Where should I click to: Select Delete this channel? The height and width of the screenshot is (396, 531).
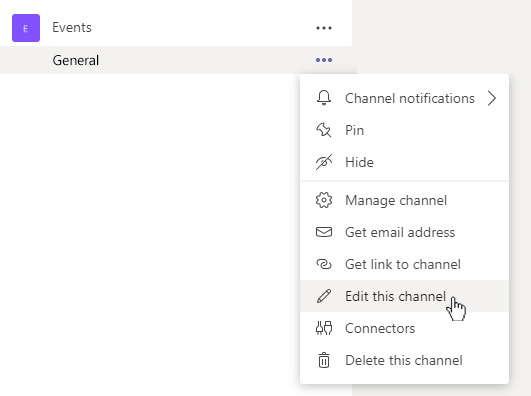tap(404, 360)
